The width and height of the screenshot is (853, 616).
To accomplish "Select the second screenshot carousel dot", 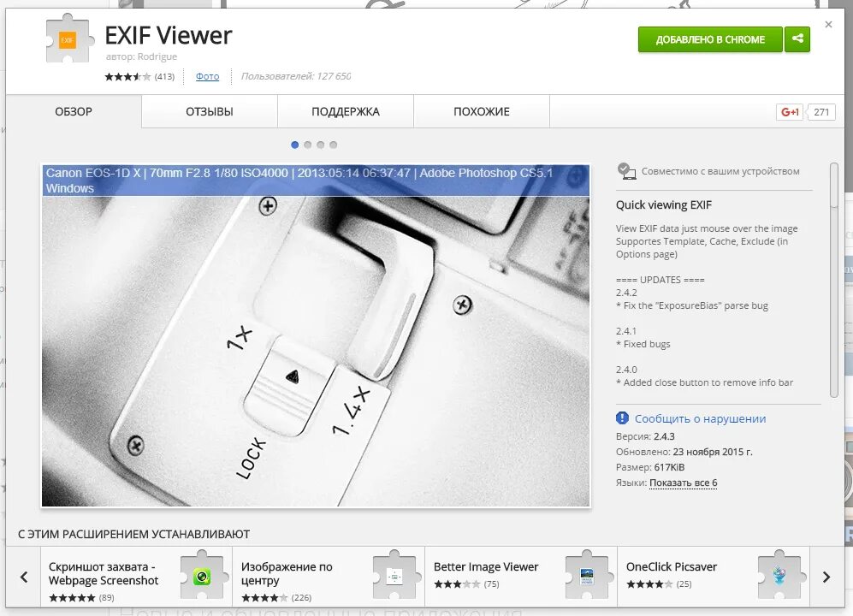I will click(x=308, y=145).
